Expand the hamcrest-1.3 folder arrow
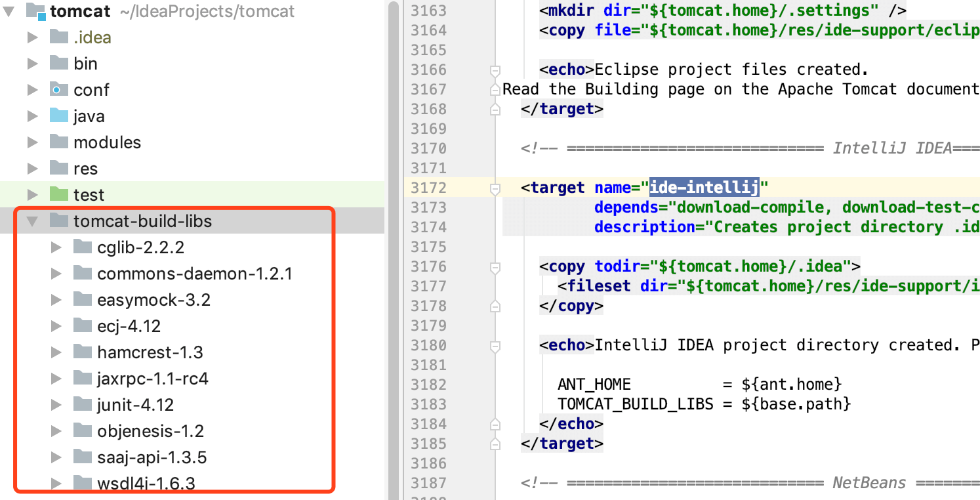This screenshot has height=500, width=980. [x=56, y=352]
